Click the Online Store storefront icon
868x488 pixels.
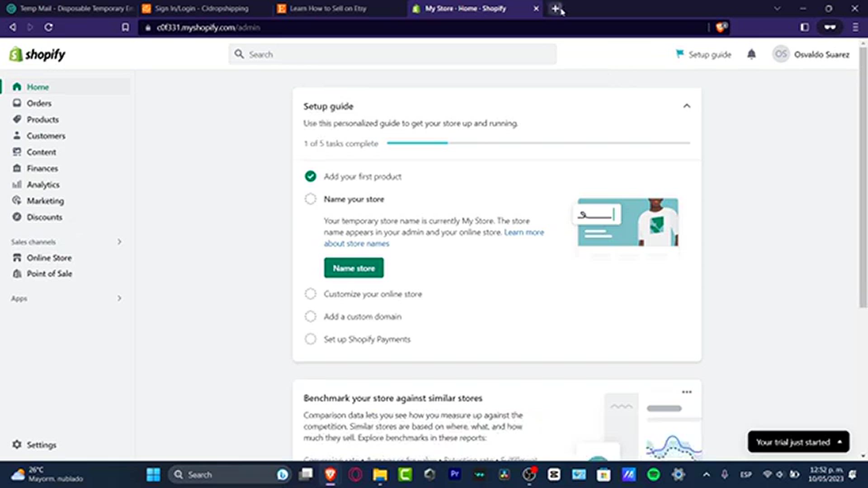pyautogui.click(x=17, y=258)
